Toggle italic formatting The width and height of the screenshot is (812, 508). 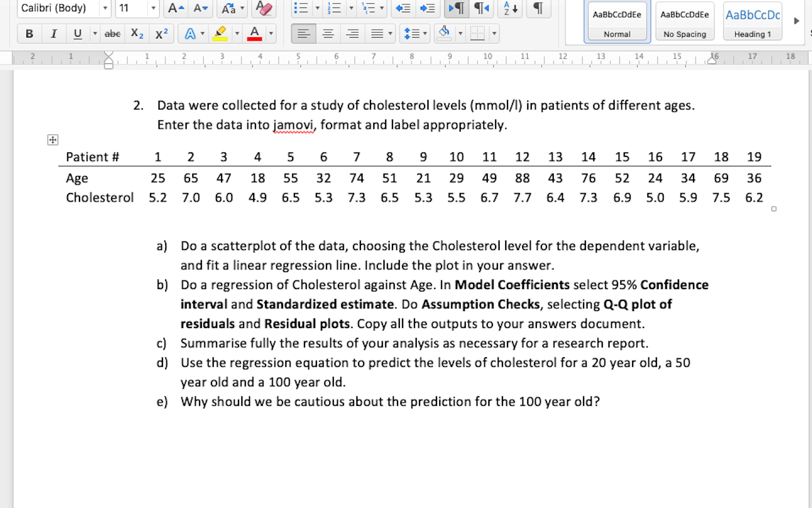(54, 34)
